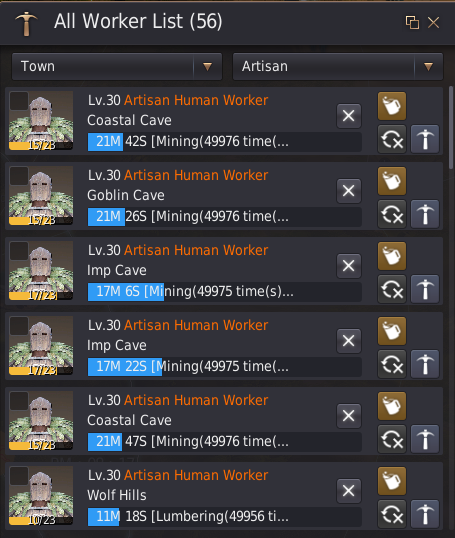Click the X button on the first Imp Cave worker
Viewport: 455px width, 538px height.
click(x=349, y=266)
